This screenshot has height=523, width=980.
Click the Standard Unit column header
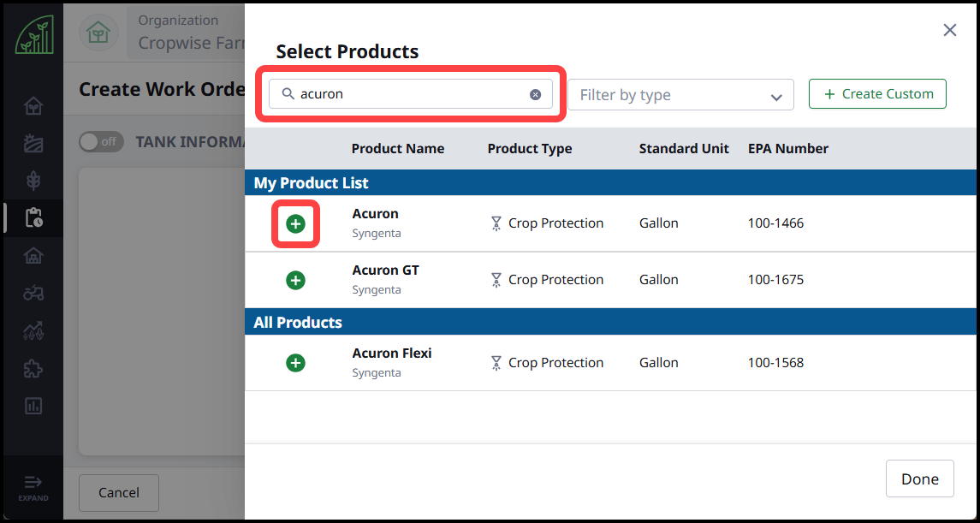pos(684,149)
